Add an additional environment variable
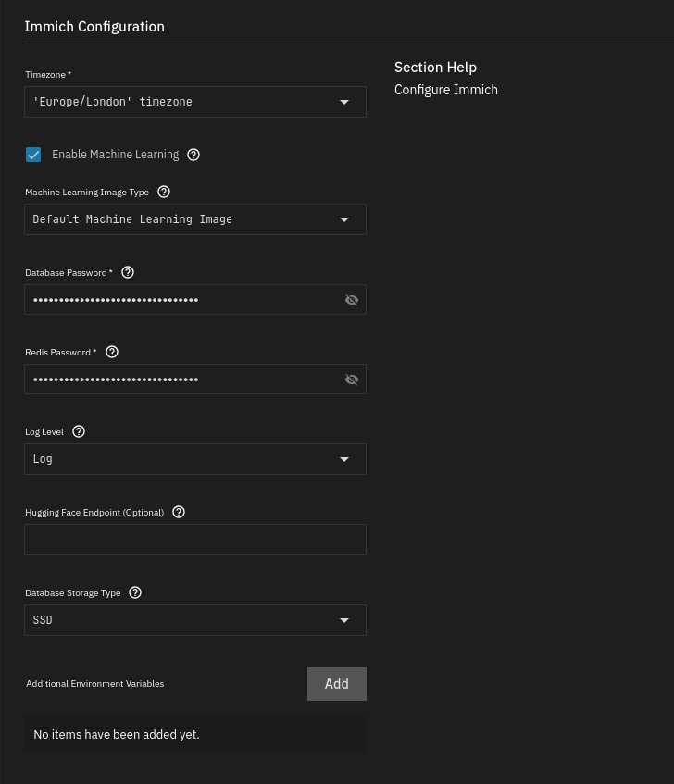The width and height of the screenshot is (674, 784). tap(336, 683)
